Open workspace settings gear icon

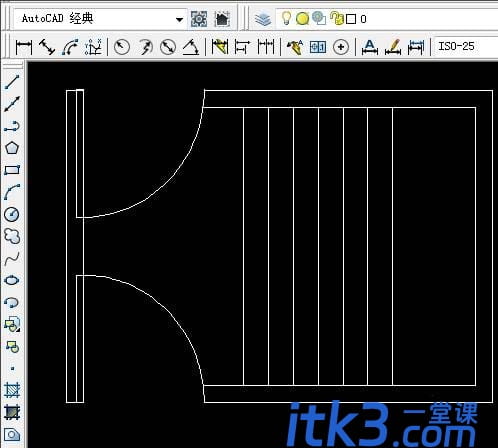(x=199, y=19)
